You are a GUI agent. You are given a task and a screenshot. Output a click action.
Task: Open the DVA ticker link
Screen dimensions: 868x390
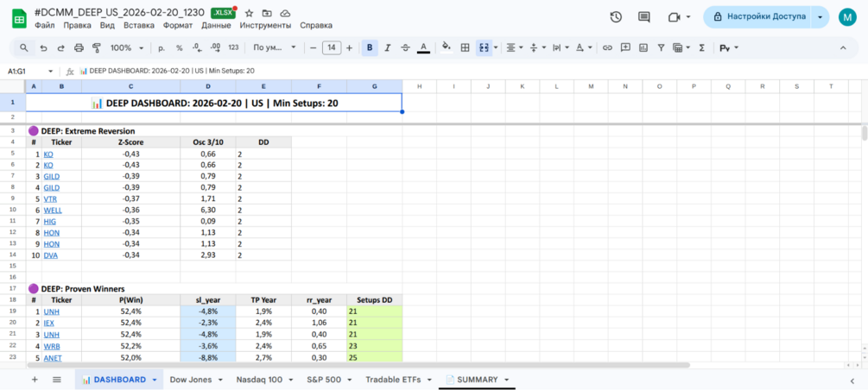coord(50,255)
